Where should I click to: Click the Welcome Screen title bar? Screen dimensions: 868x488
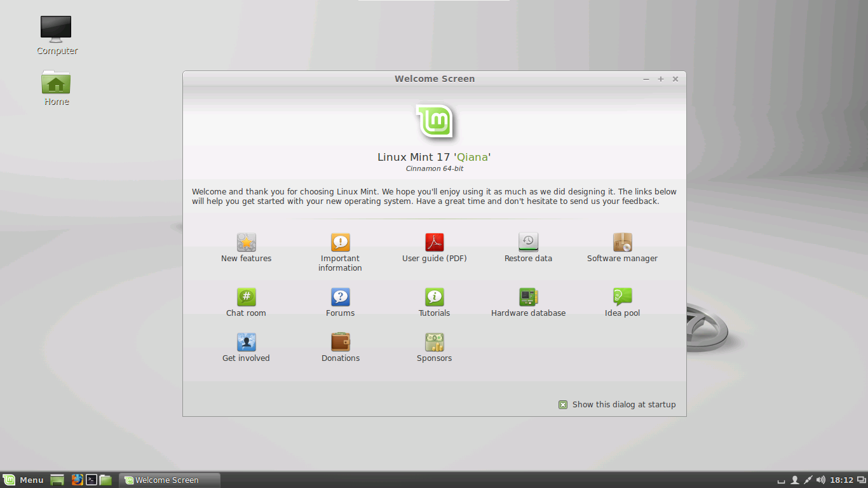(x=435, y=79)
